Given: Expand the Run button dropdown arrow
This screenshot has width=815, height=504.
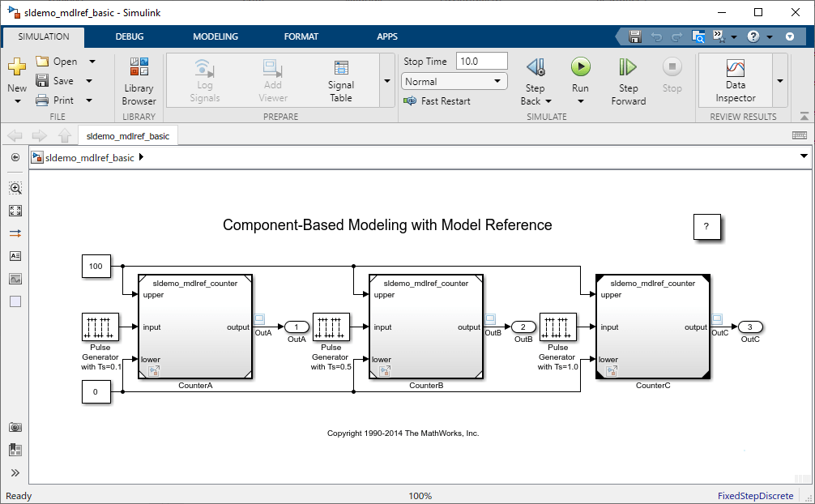Looking at the screenshot, I should pos(580,101).
